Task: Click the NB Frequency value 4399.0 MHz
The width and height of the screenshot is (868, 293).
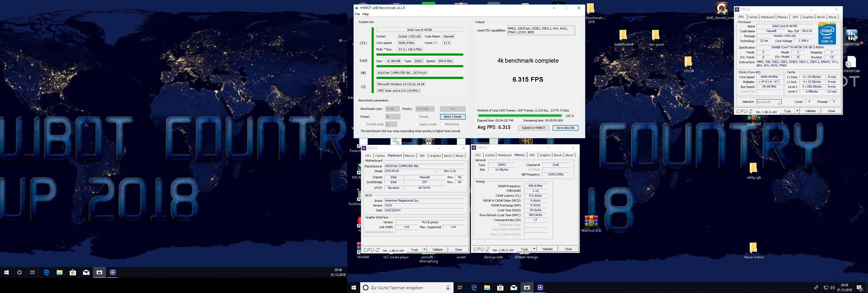Action: 556,175
